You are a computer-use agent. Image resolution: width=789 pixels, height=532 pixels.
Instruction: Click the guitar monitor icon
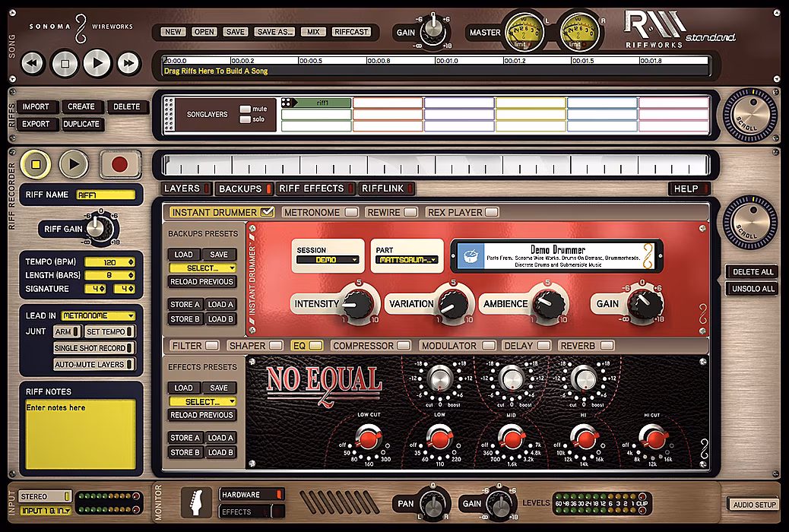196,502
